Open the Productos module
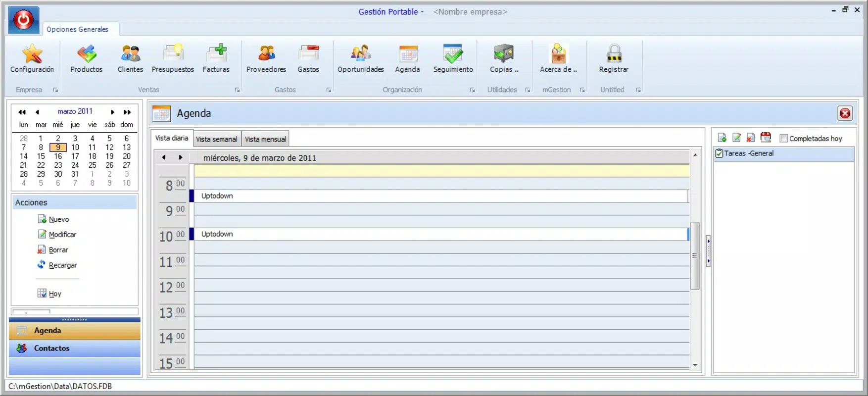Screen dimensions: 868x396 coord(87,58)
